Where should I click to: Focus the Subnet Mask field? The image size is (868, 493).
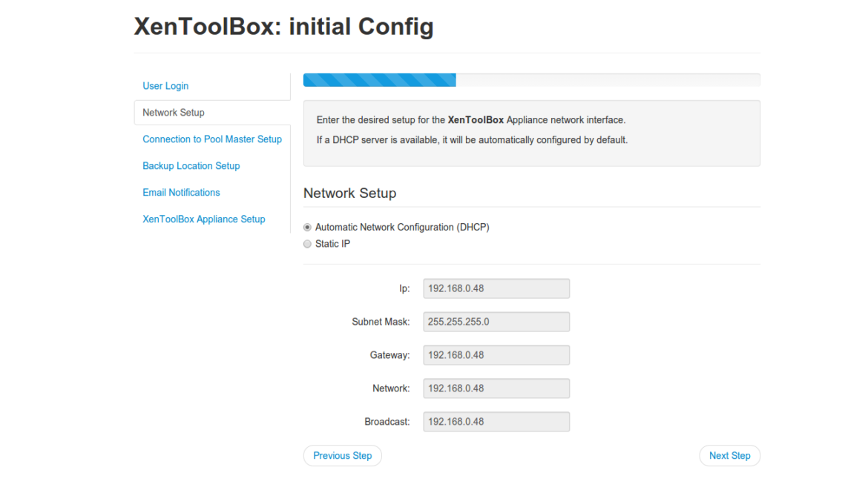point(496,322)
